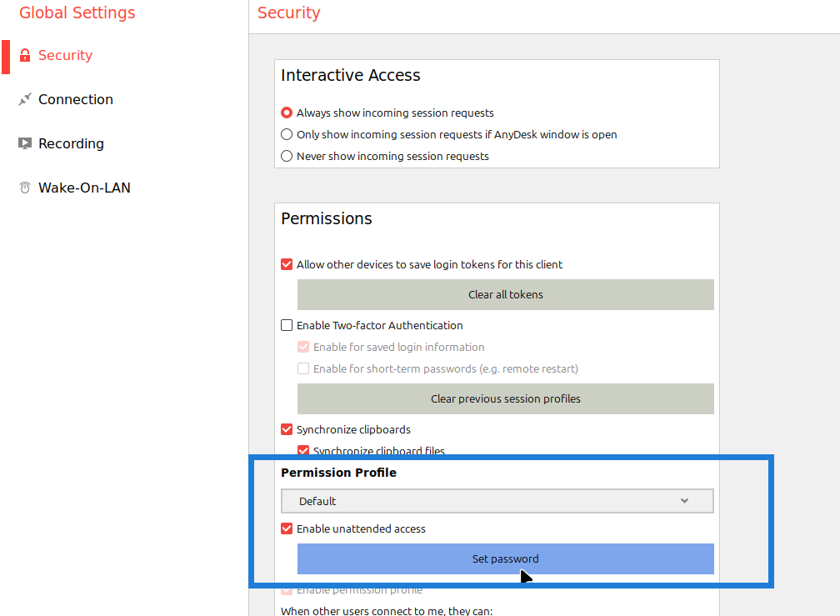The image size is (840, 616).
Task: Toggle Enable for saved login information
Action: tap(303, 347)
